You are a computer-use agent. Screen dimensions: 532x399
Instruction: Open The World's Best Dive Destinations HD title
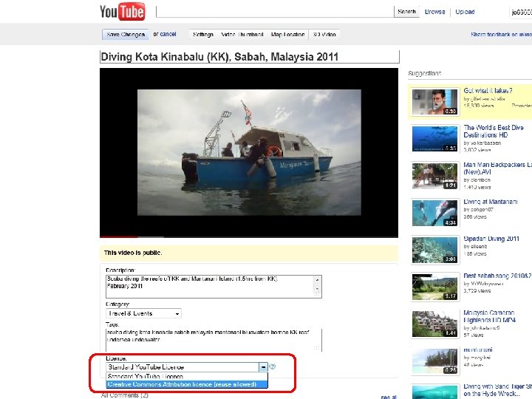pos(493,132)
